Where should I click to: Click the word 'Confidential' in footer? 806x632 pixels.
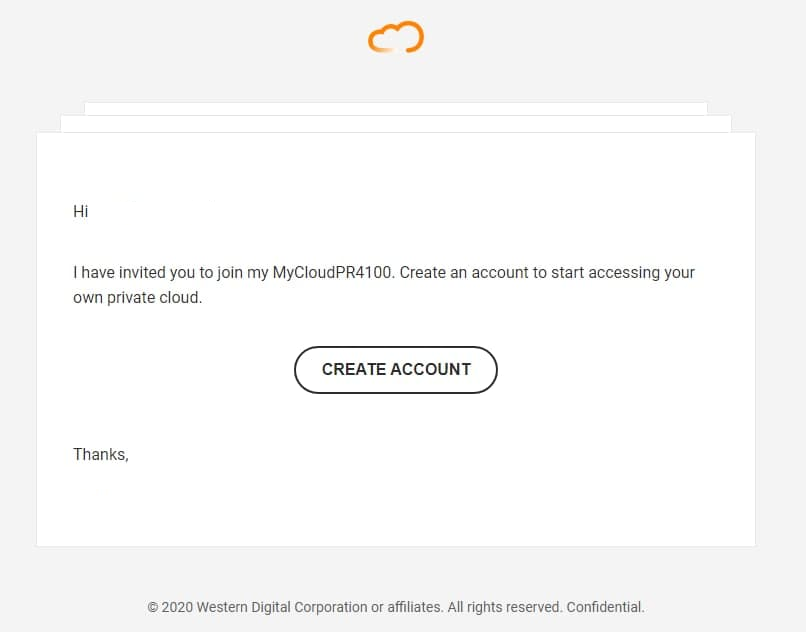(604, 607)
